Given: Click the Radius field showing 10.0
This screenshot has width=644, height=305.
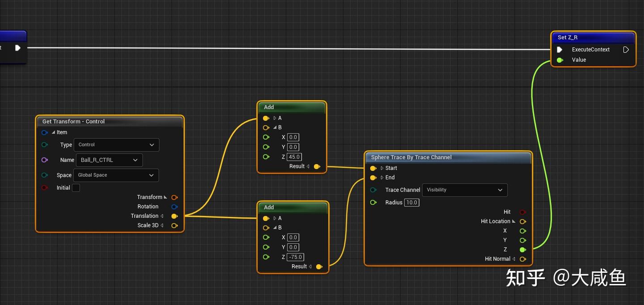Looking at the screenshot, I should [x=411, y=202].
